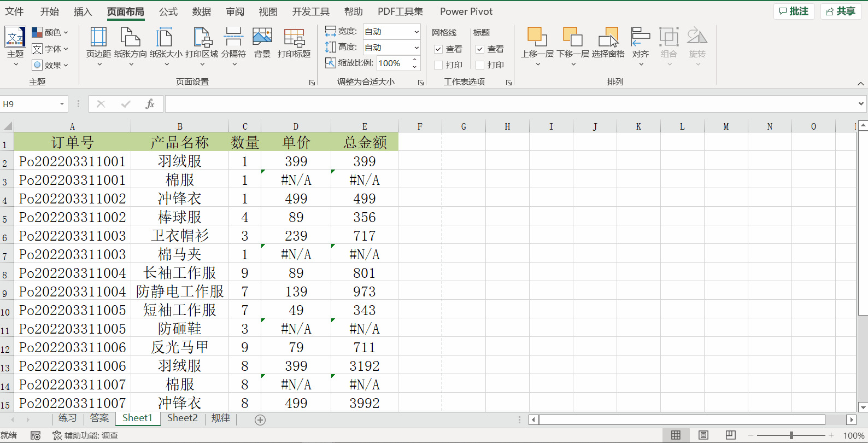Switch to the 公式 ribbon tab
Screen dimensions: 868x443
coord(168,11)
